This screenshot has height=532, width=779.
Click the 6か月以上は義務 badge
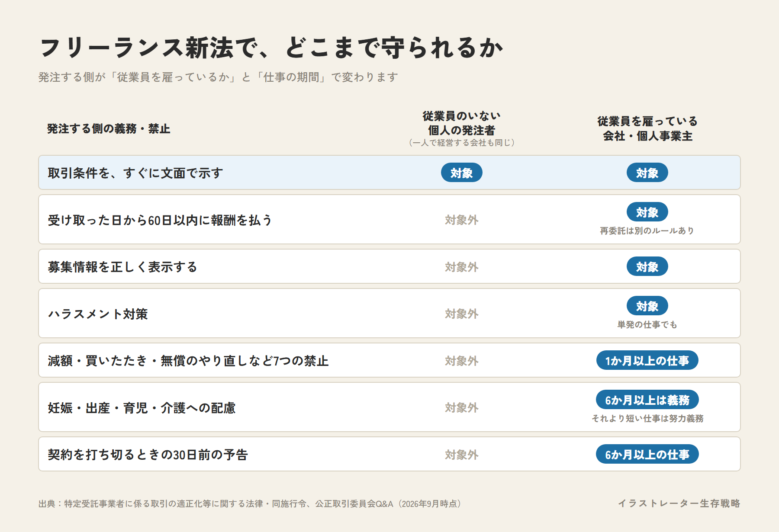[x=647, y=400]
